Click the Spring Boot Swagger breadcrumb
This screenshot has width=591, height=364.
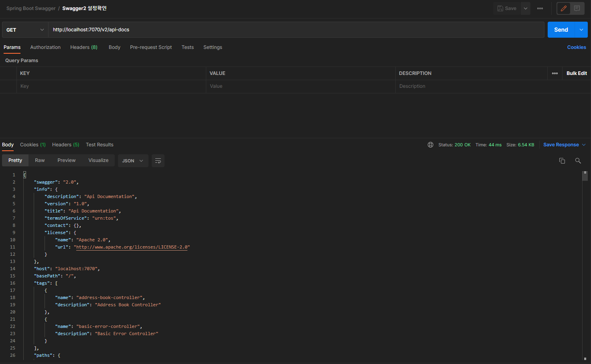pos(31,8)
